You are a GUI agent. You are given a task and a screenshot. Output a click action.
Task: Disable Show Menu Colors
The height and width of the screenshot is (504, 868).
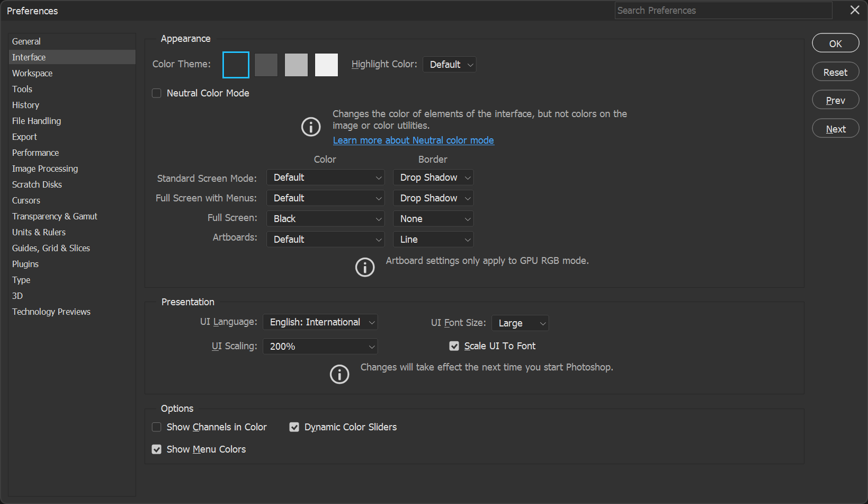point(156,449)
